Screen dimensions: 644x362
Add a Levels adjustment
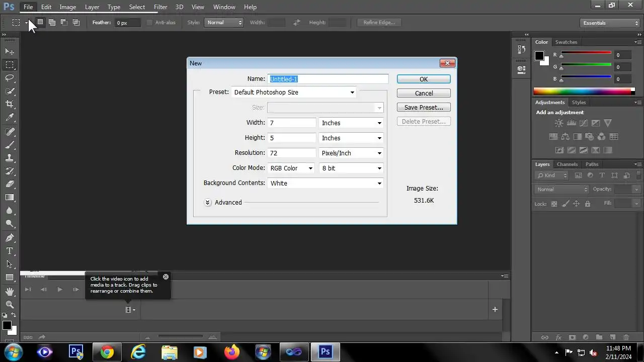point(571,123)
